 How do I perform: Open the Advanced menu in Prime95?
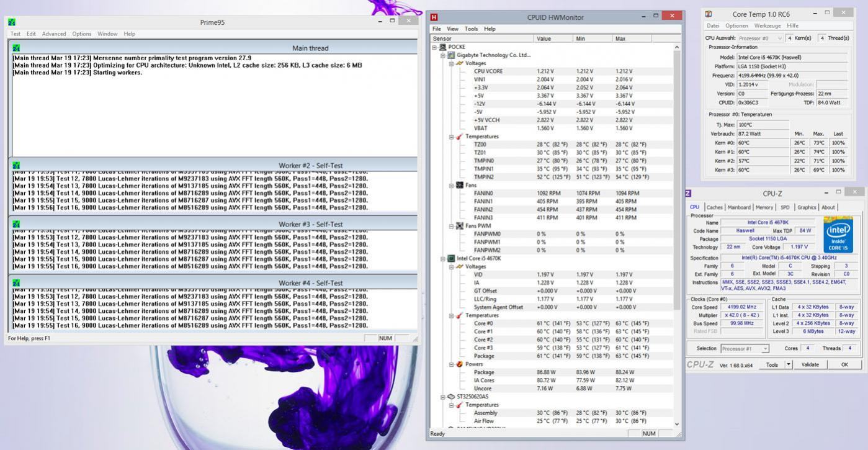pos(54,34)
